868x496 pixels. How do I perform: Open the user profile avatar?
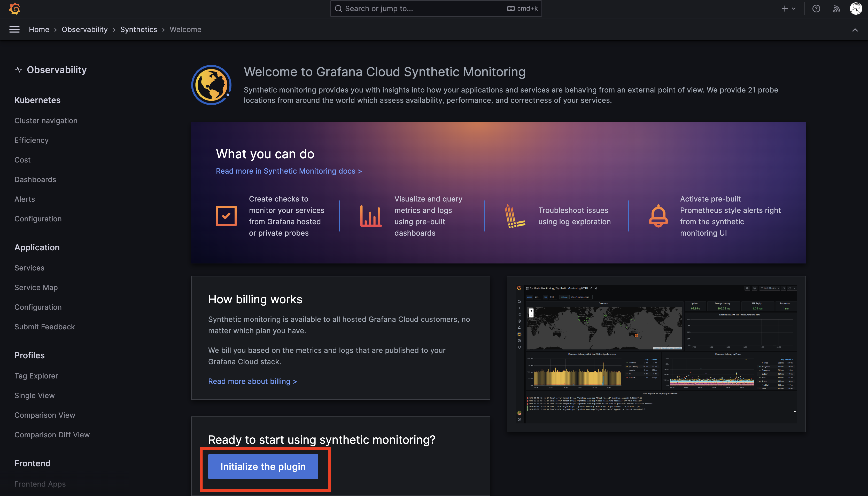pyautogui.click(x=856, y=9)
